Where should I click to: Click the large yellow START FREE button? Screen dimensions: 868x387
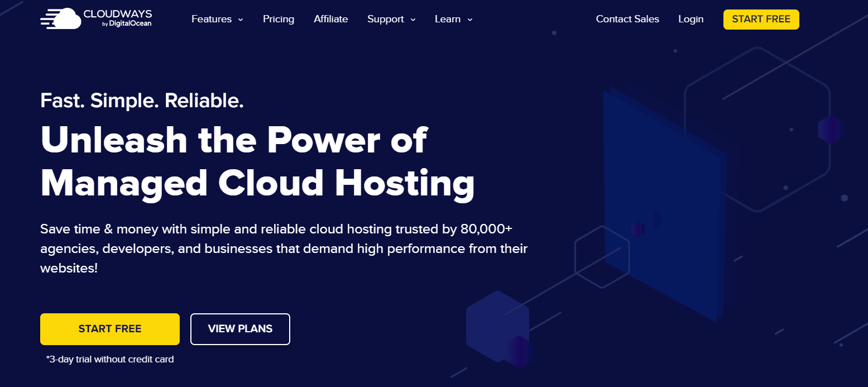(110, 329)
